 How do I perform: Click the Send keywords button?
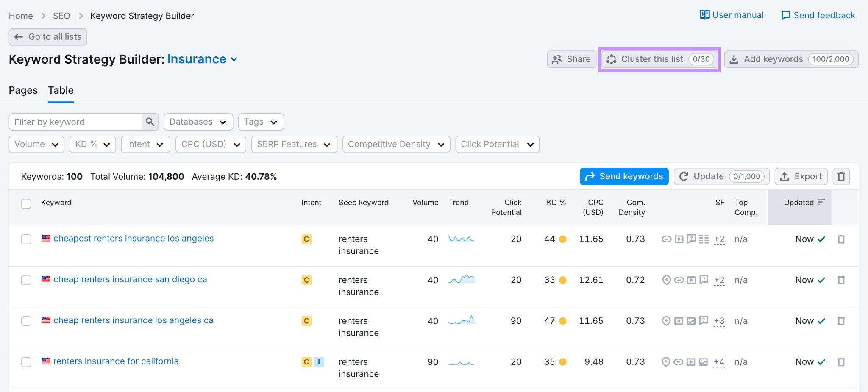(624, 177)
